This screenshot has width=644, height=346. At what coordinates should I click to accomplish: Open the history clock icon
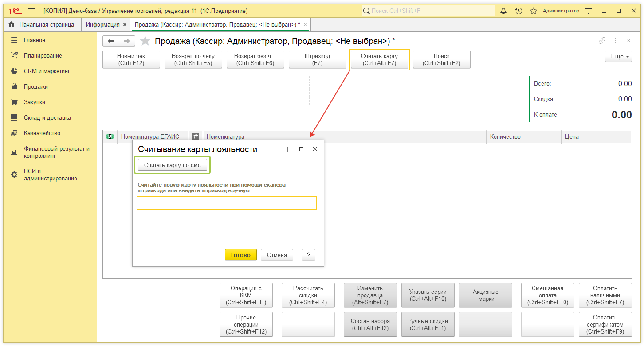(518, 11)
